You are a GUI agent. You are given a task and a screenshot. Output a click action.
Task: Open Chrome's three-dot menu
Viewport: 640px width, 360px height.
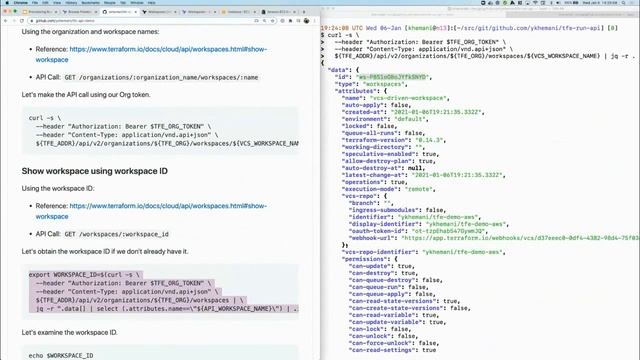click(314, 21)
